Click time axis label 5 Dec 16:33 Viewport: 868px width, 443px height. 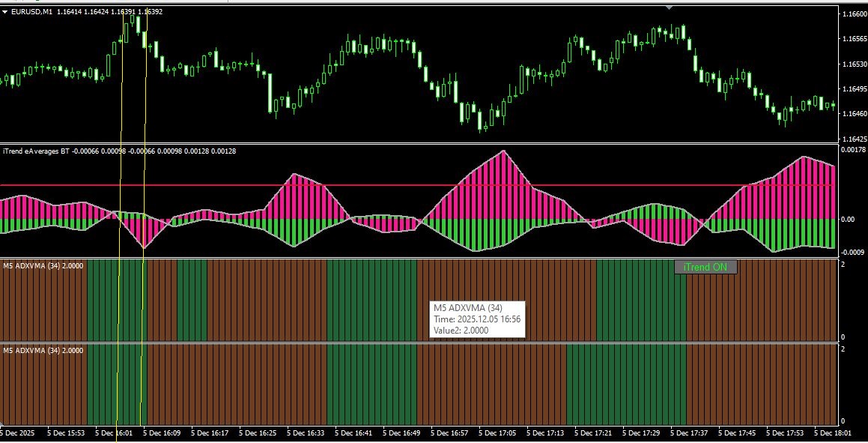[306, 433]
